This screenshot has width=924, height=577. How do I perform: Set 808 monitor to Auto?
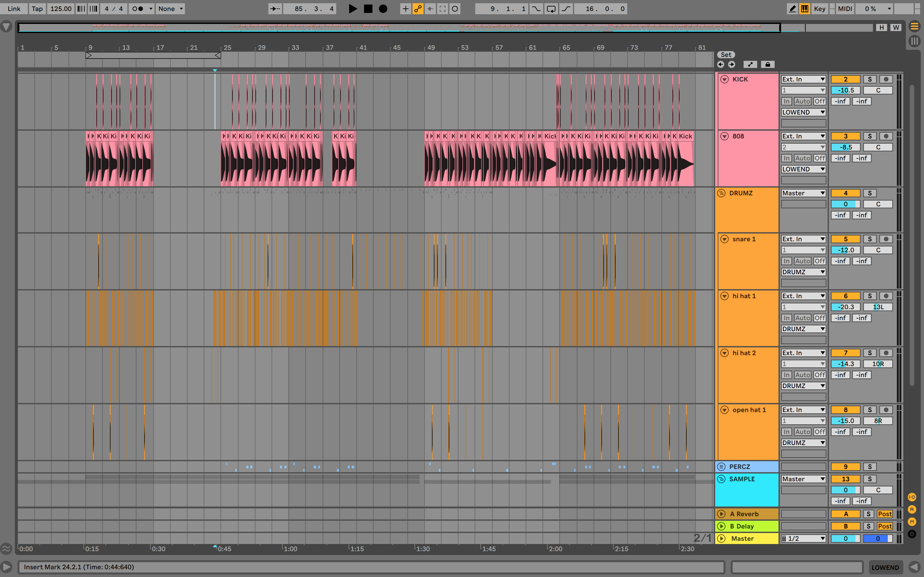tap(802, 158)
